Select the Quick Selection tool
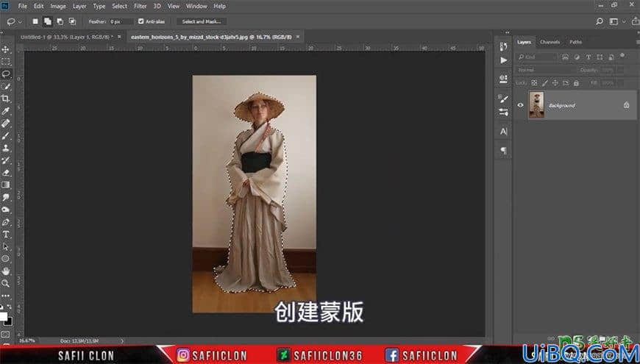 click(6, 86)
